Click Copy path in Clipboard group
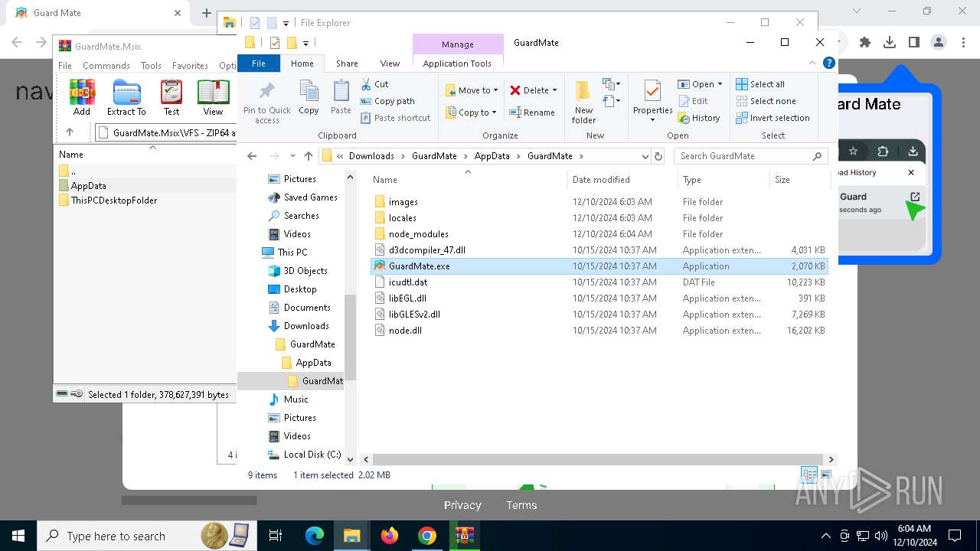Screen dimensions: 980x551 click(x=387, y=101)
